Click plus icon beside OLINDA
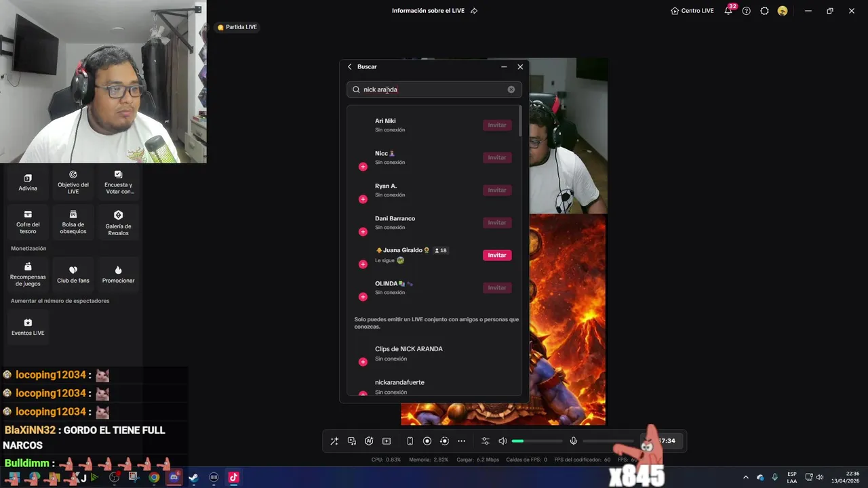 tap(363, 297)
